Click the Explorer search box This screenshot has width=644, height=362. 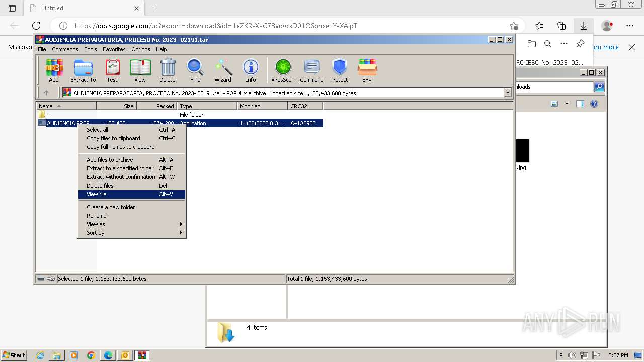tap(555, 87)
